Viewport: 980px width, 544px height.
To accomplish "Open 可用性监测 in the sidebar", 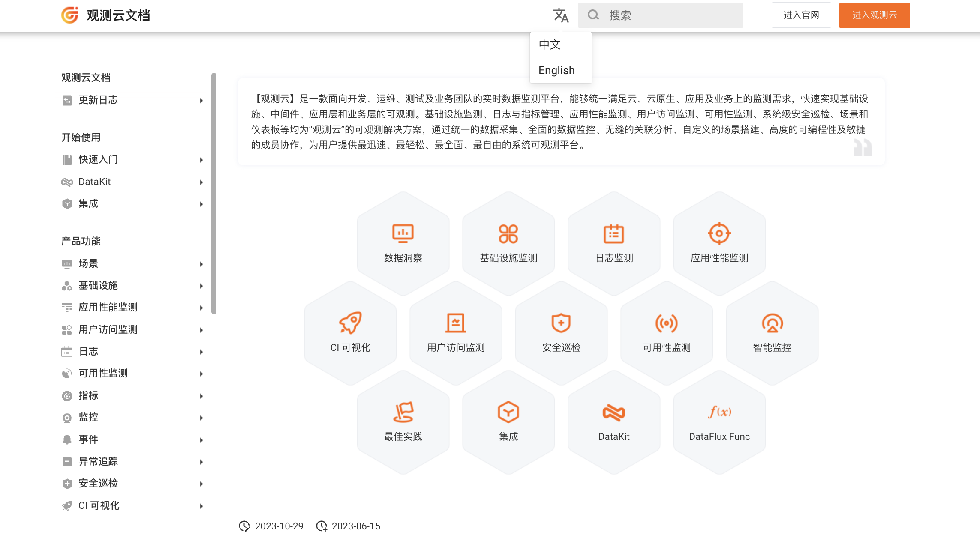I will click(103, 373).
